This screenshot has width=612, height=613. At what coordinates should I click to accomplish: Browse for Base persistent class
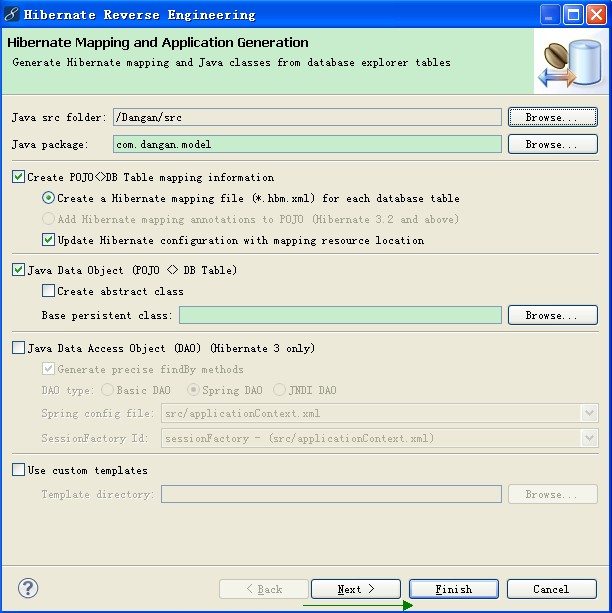(553, 315)
